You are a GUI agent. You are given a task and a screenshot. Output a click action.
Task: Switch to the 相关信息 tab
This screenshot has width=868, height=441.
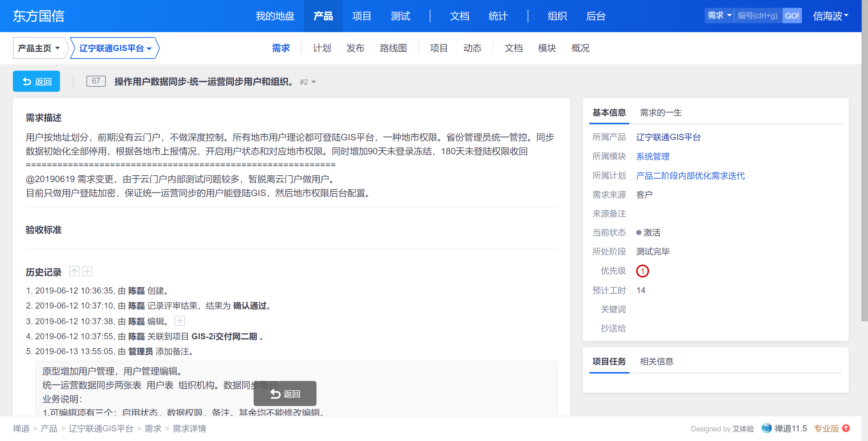tap(656, 362)
